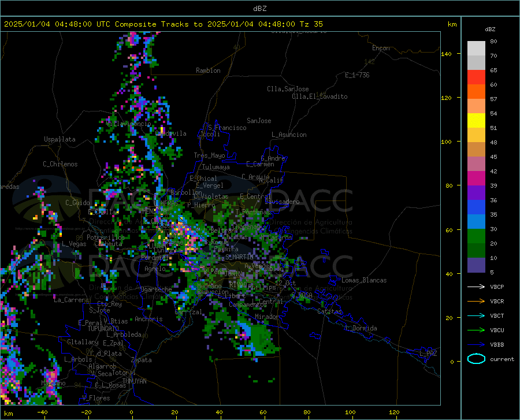This screenshot has height=420, width=520.
Task: Click the 'Uspallata' map label
Action: coord(60,139)
